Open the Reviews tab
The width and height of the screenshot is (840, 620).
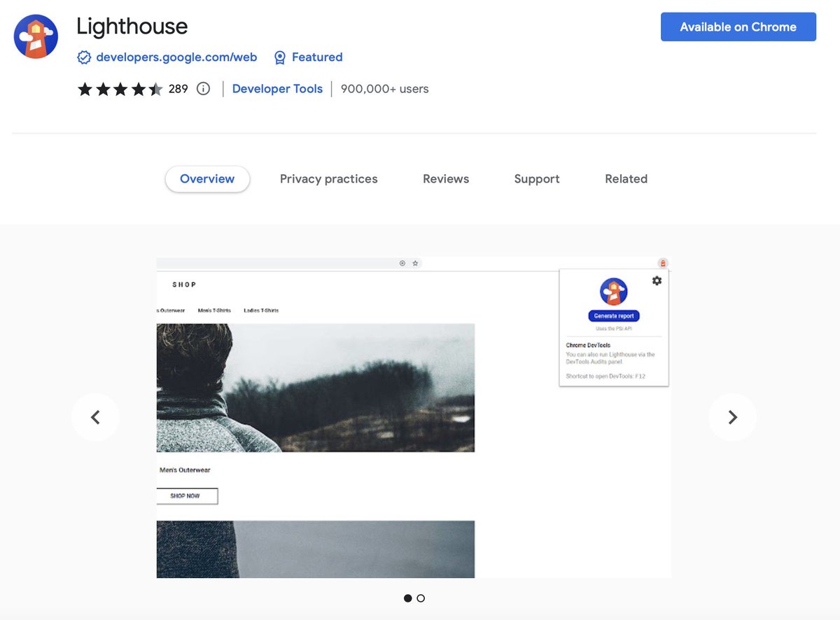pyautogui.click(x=446, y=179)
